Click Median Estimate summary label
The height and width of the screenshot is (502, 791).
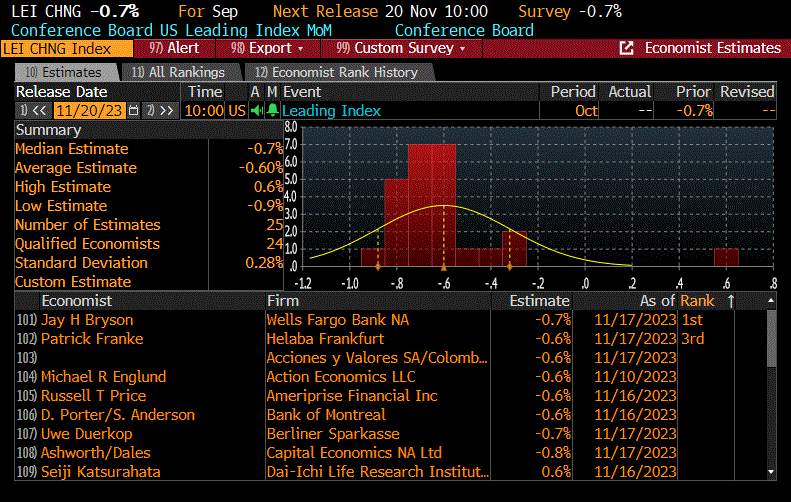click(72, 149)
